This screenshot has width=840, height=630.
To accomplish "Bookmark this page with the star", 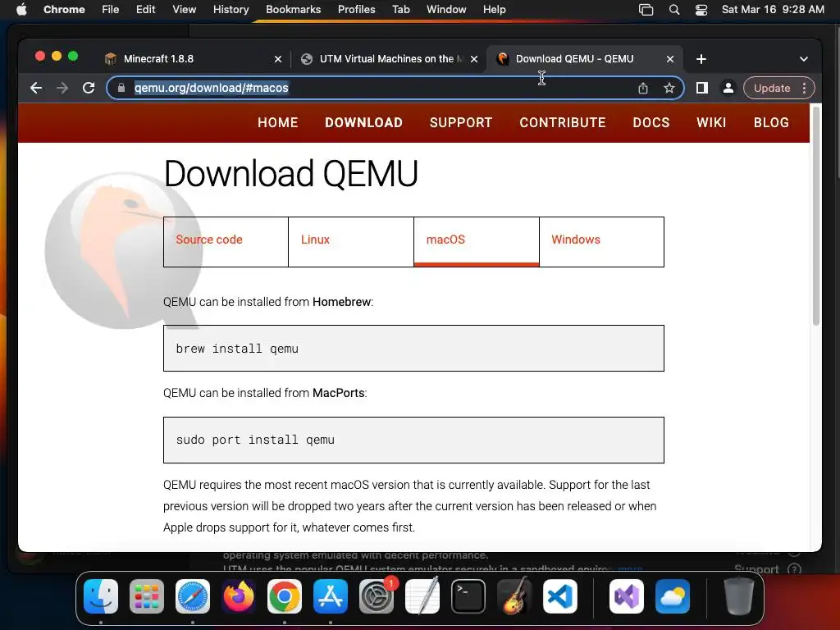I will tap(669, 88).
